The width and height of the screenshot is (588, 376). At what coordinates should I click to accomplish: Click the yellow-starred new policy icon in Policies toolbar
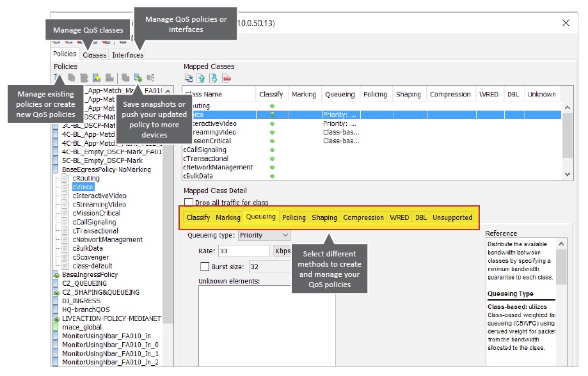[97, 78]
